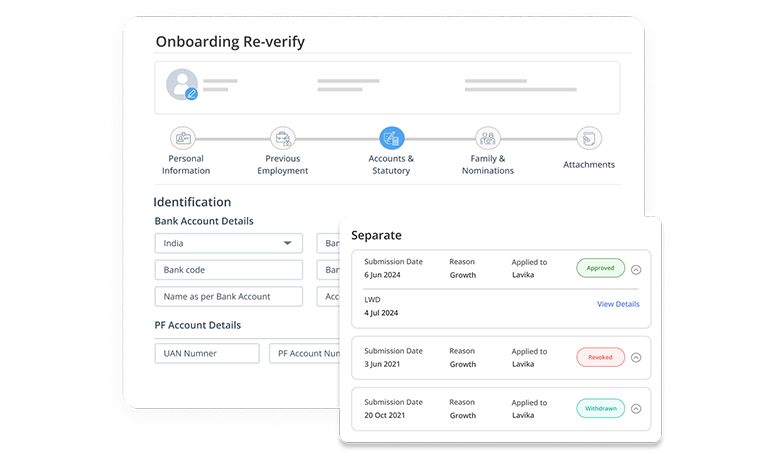Select the Attachments step label
770x465 pixels.
589,164
